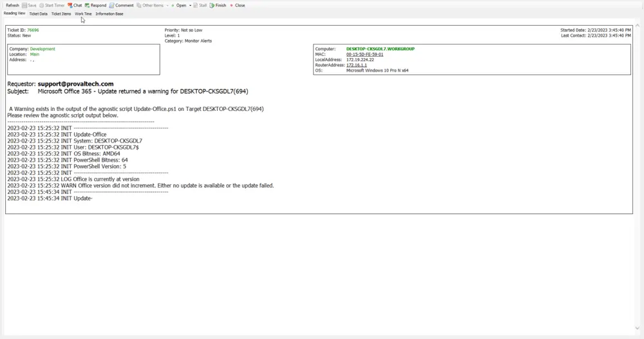This screenshot has height=339, width=644.
Task: Click the WARN Office version log line
Action: tap(140, 186)
